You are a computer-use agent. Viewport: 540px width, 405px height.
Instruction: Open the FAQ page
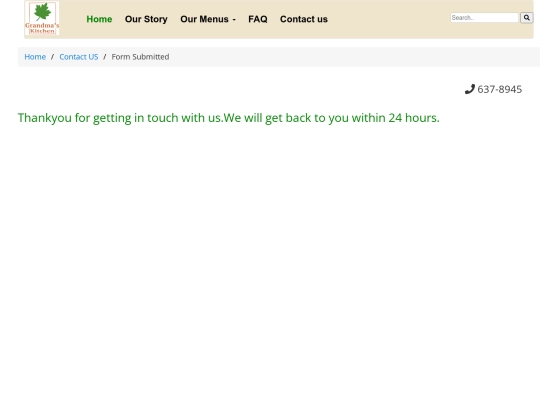(x=258, y=19)
